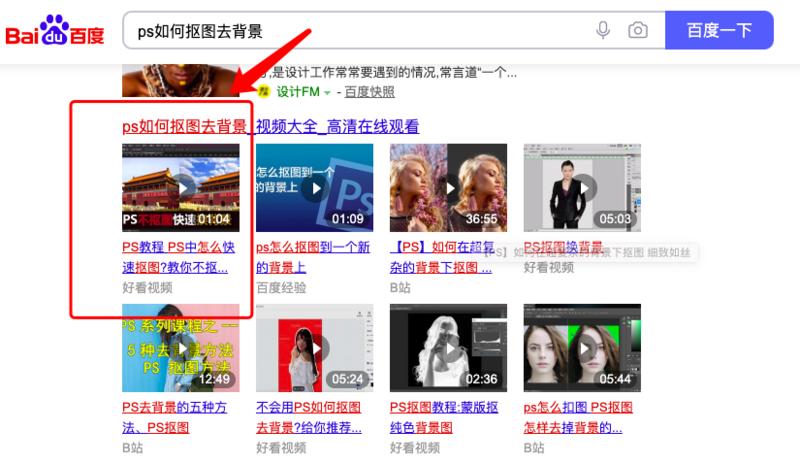Screen dimensions: 800x463
Task: Click the search box containing ps如何抠图去背景
Action: coord(360,31)
